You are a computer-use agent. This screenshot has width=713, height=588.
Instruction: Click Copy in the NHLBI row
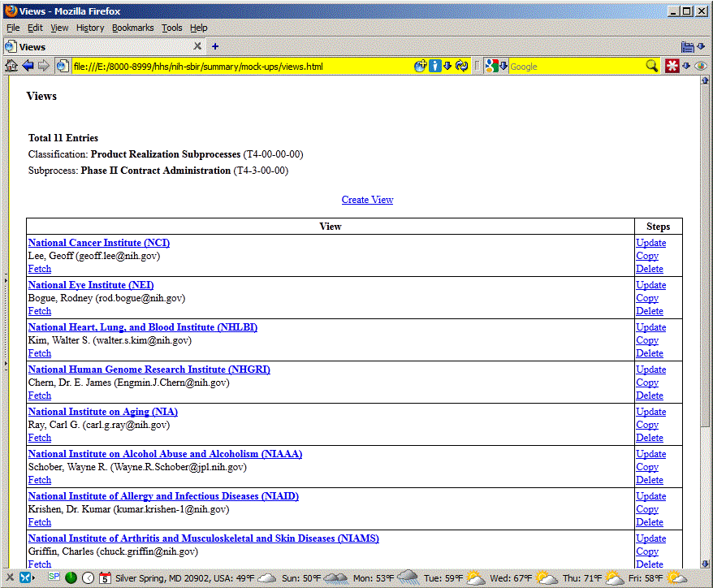point(647,340)
